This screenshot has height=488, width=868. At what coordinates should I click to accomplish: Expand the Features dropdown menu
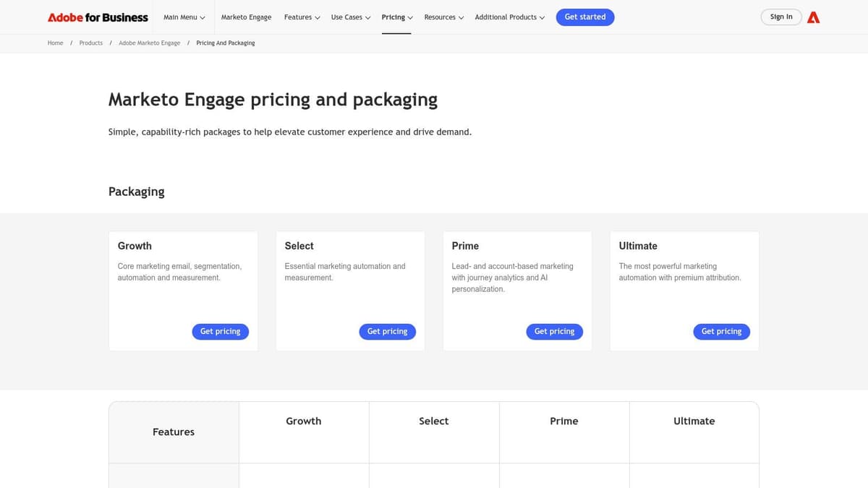(x=302, y=17)
